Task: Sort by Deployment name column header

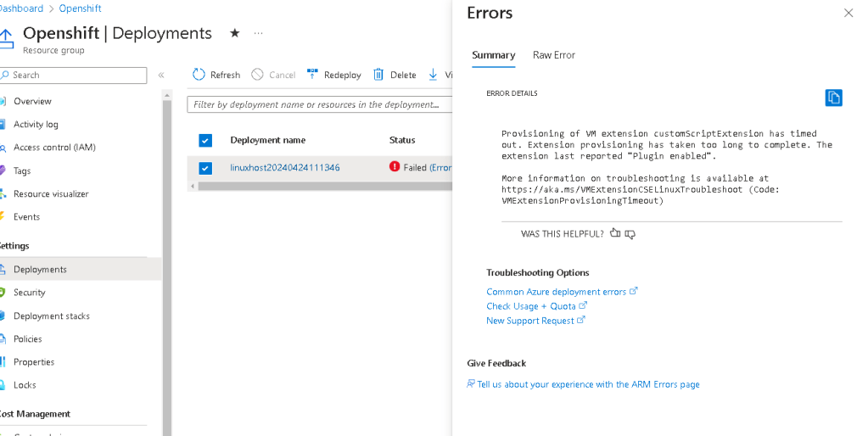Action: [x=268, y=140]
